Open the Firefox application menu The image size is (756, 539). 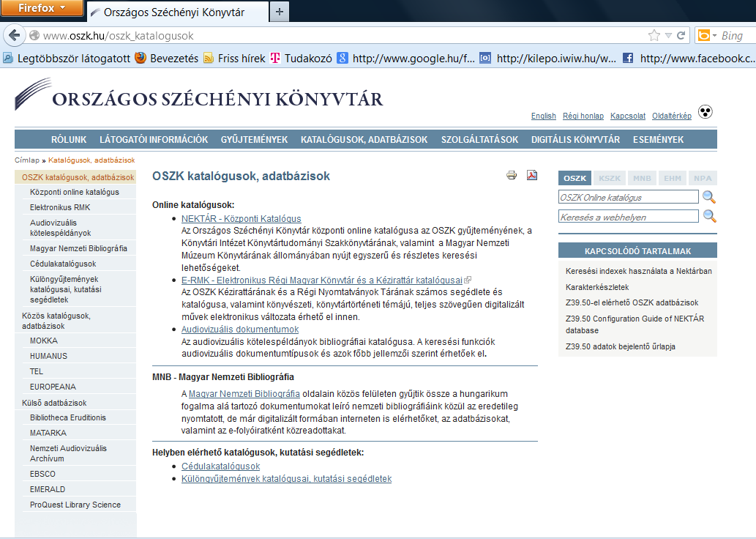tap(42, 8)
